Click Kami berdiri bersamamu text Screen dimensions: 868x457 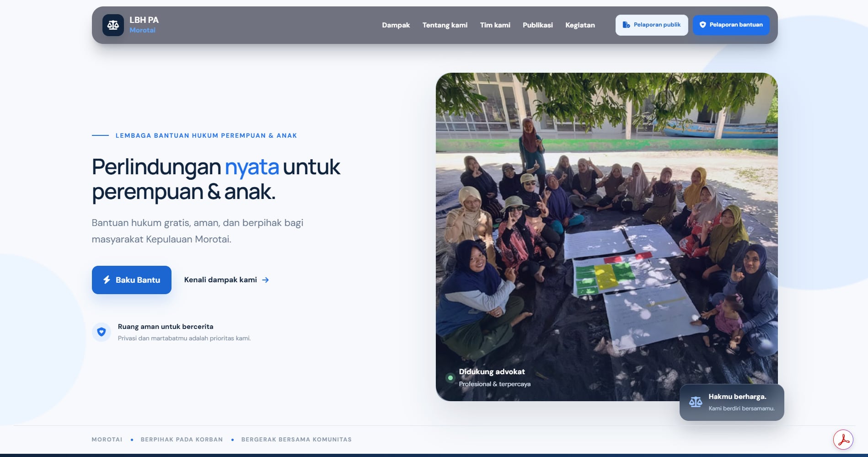click(x=742, y=409)
